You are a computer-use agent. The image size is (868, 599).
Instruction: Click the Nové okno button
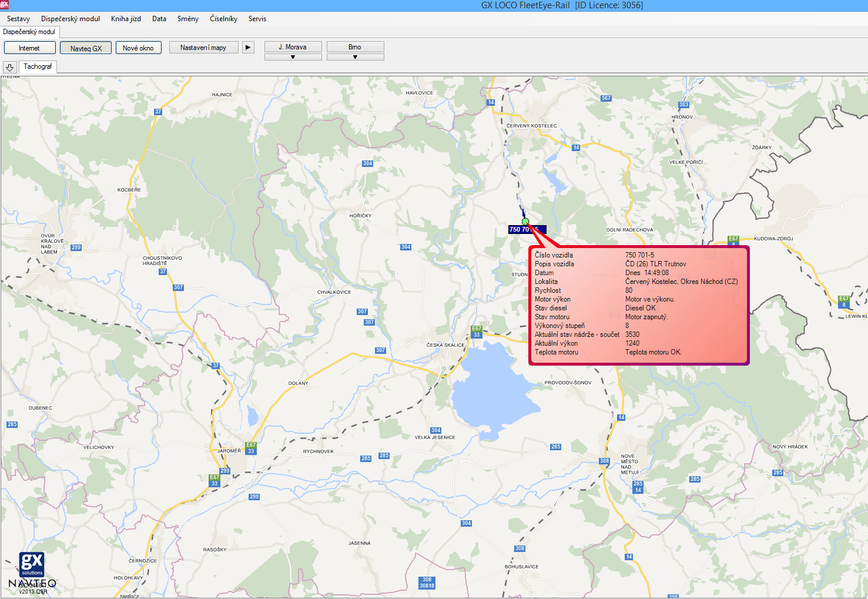click(x=138, y=48)
